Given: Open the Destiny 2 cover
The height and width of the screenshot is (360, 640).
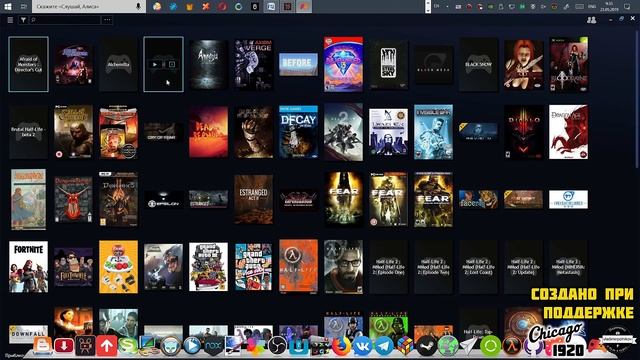Looking at the screenshot, I should [x=343, y=132].
